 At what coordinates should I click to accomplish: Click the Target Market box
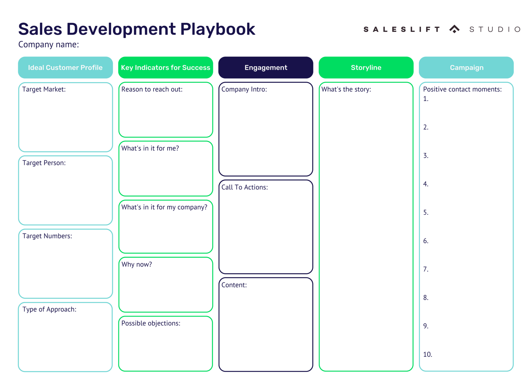pyautogui.click(x=65, y=117)
